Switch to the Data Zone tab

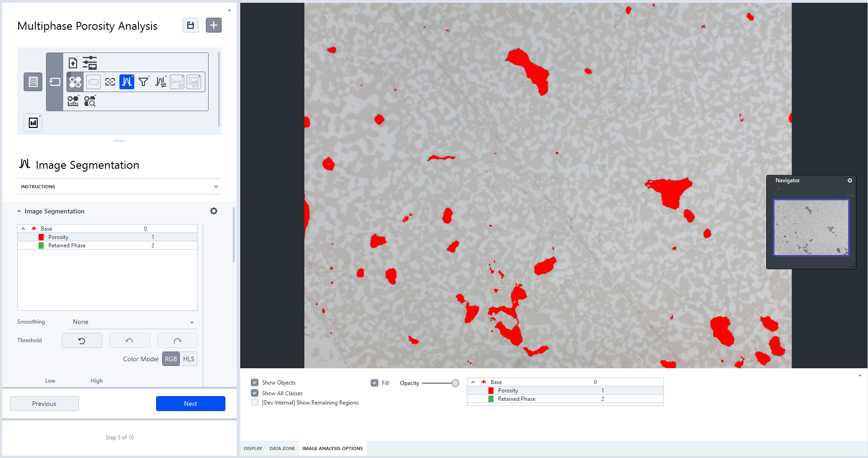click(282, 448)
